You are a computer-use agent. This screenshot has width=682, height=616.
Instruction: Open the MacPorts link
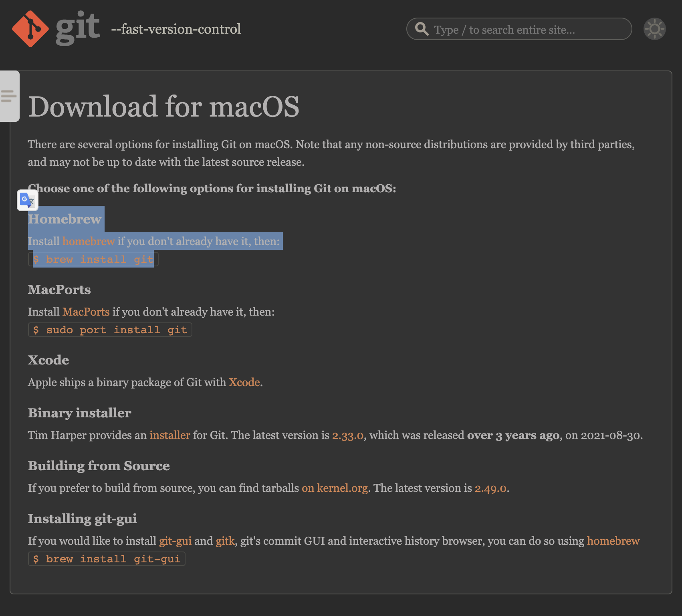(86, 312)
